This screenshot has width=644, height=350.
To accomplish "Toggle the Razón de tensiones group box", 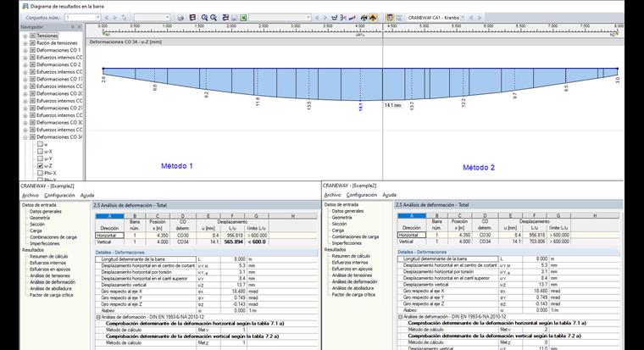I will click(32, 42).
